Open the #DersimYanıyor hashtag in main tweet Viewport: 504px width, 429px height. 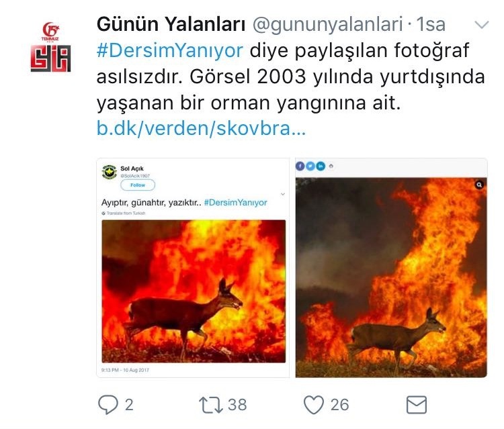170,50
